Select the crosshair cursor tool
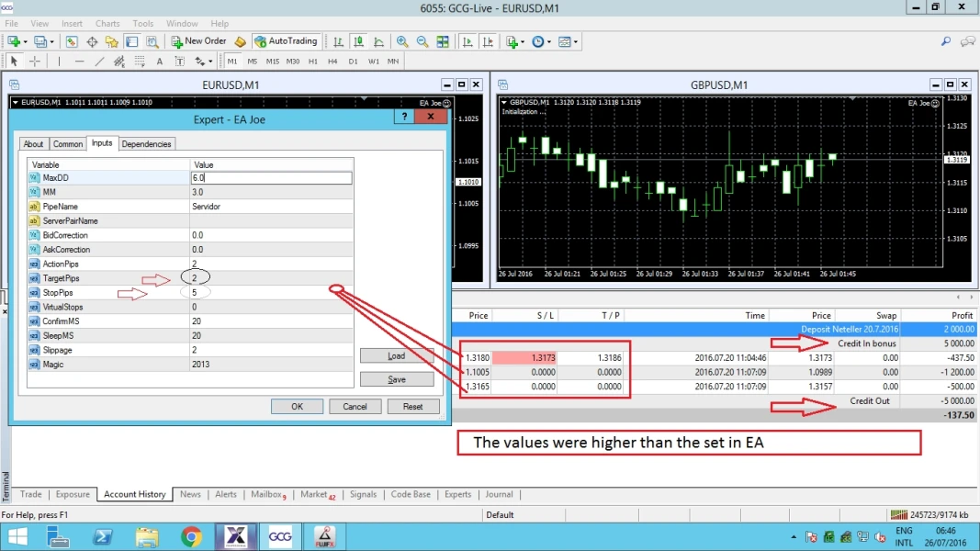 coord(35,62)
